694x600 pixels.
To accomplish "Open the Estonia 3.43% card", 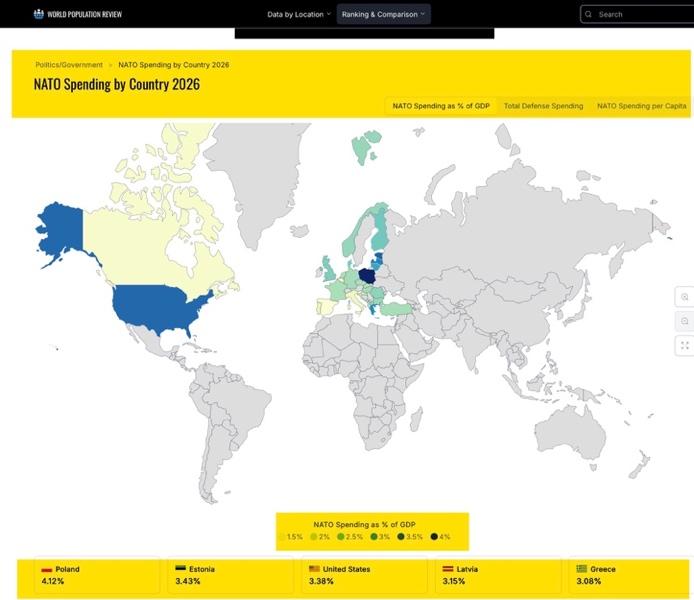I will tap(227, 575).
